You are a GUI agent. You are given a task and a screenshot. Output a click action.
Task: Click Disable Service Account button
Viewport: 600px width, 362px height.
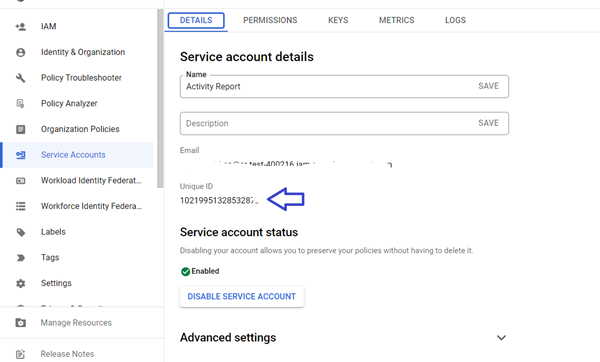pos(241,297)
